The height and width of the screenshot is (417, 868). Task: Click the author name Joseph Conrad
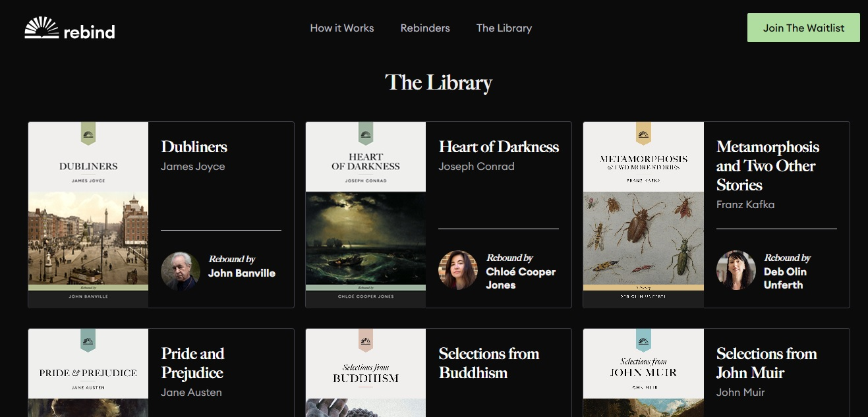[477, 167]
